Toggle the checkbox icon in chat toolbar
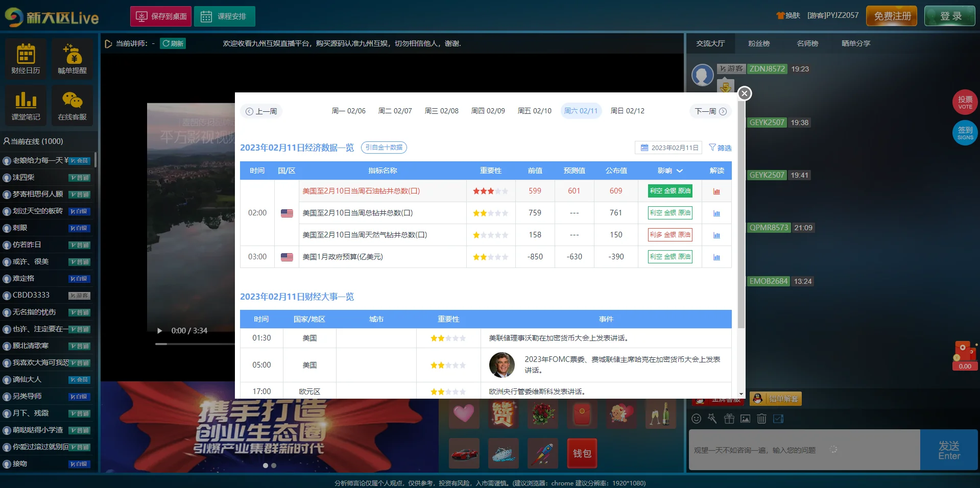 click(x=778, y=419)
